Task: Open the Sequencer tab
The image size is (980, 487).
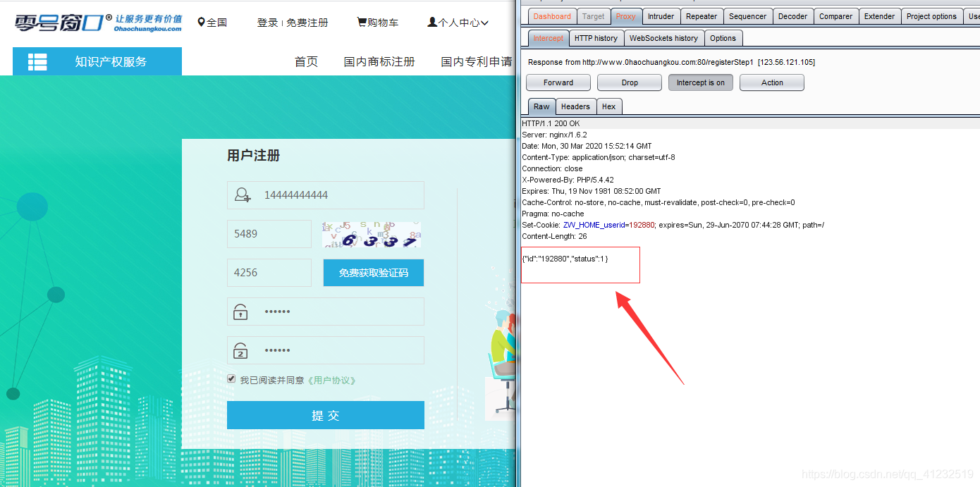Action: (x=747, y=16)
